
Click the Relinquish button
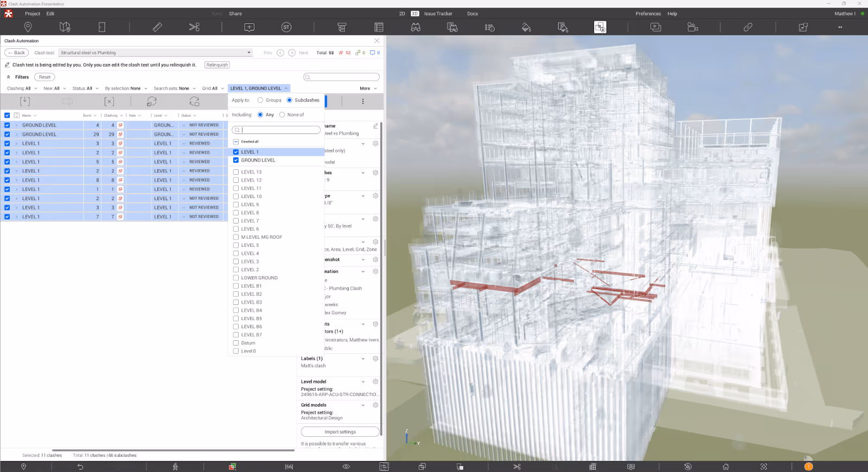click(x=217, y=65)
